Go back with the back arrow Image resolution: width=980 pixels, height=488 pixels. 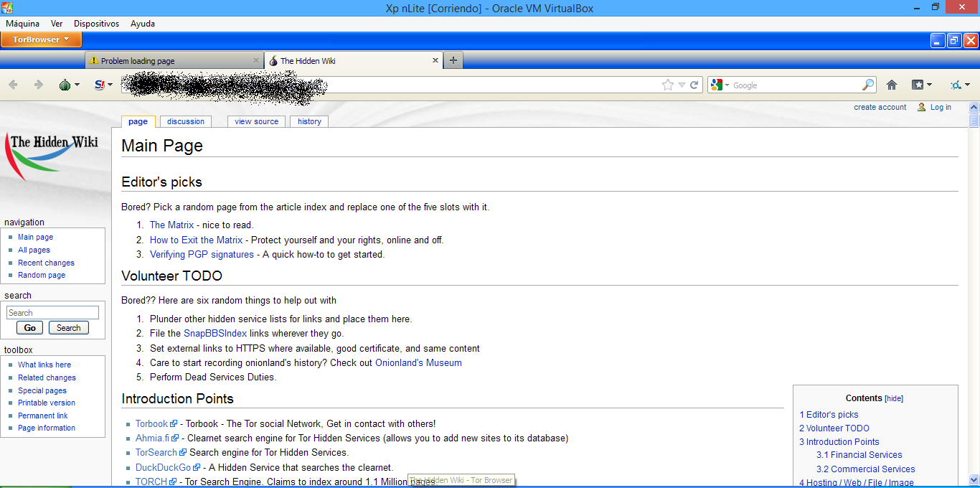coord(13,85)
